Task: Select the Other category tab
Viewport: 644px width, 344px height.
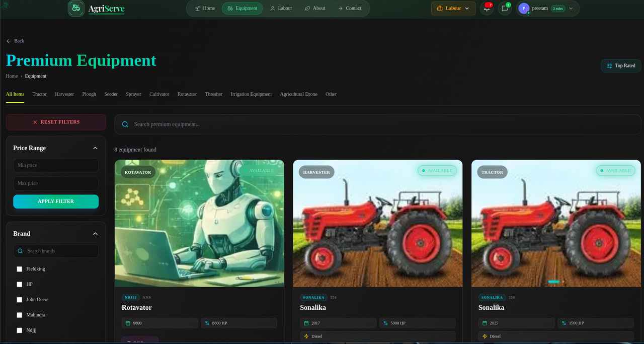Action: click(331, 94)
